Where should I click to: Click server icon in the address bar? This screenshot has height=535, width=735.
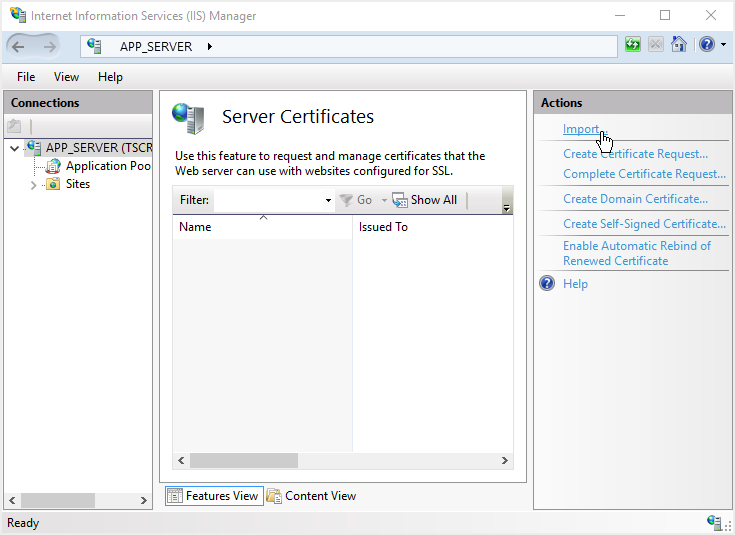(x=94, y=46)
